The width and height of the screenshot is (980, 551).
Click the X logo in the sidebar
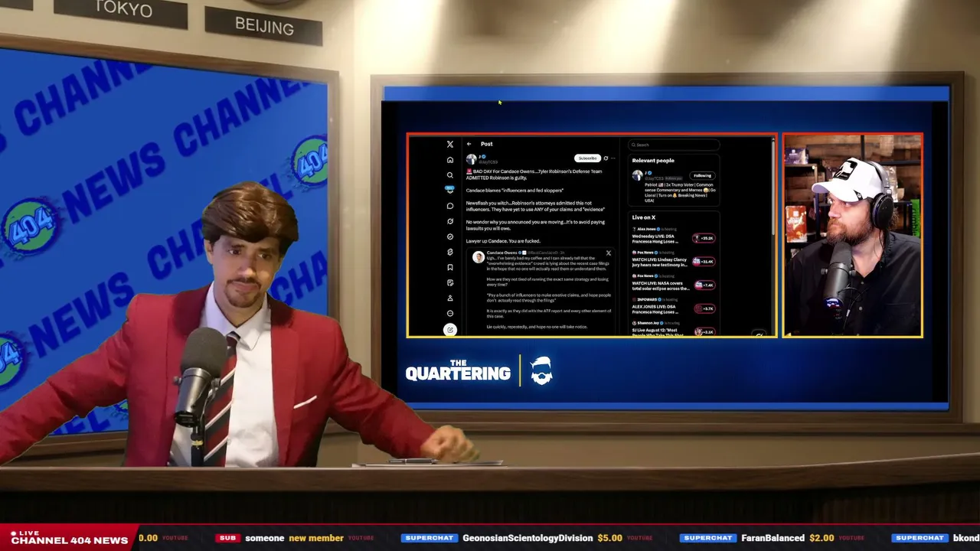click(x=450, y=144)
